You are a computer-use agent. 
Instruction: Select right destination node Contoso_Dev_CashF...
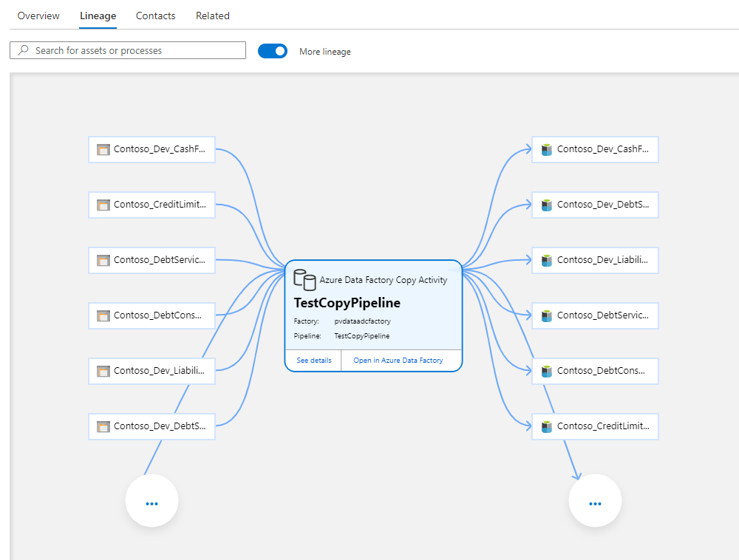pos(595,150)
